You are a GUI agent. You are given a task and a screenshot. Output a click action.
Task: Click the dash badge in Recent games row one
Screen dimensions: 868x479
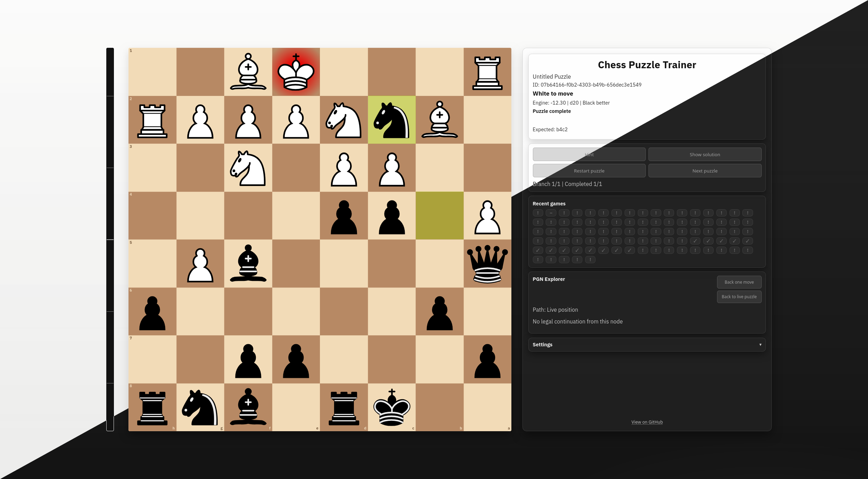pos(551,212)
